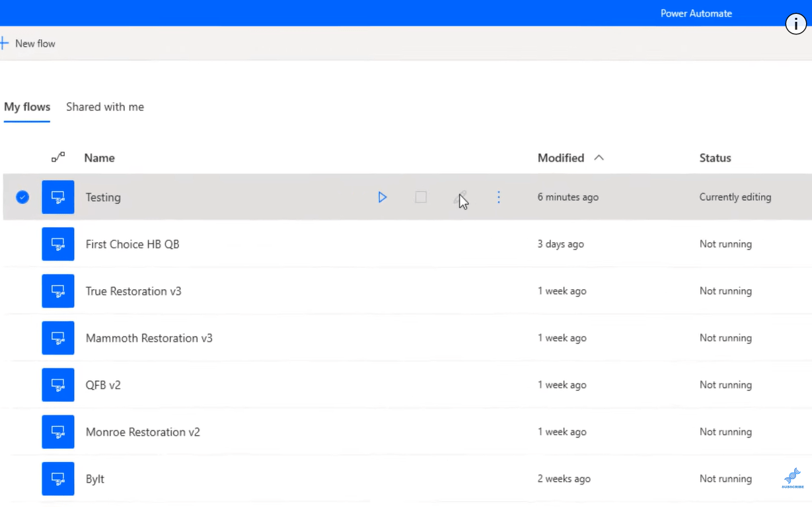
Task: Select the True Restoration v3 flow
Action: coord(133,291)
